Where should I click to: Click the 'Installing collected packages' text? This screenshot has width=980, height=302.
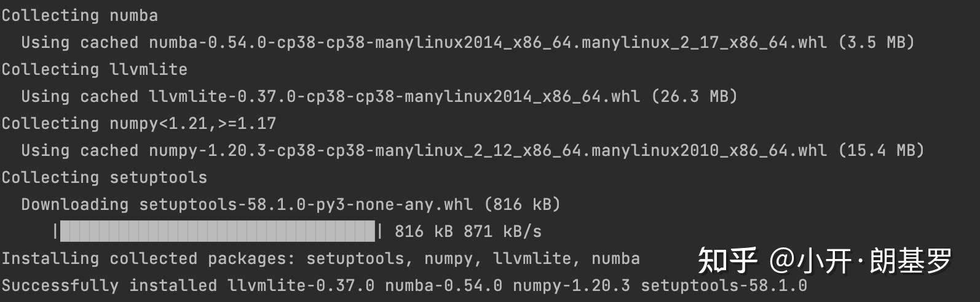148,258
